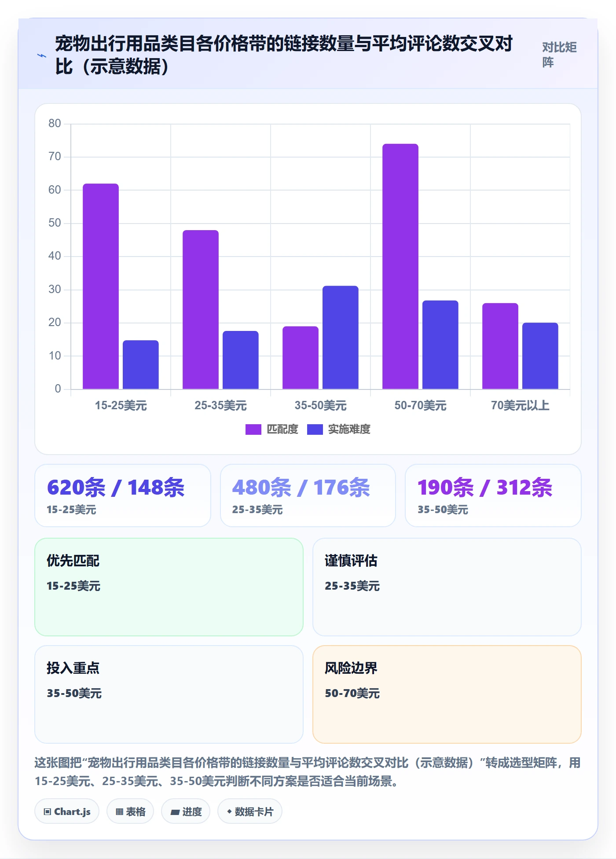
Task: Select the 190条 / 312条 stat card
Action: (493, 496)
